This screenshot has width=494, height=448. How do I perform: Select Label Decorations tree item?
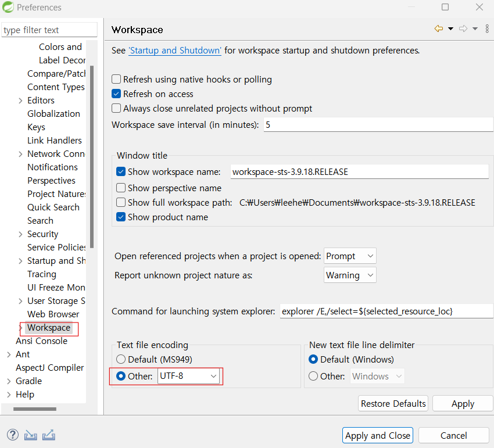tap(62, 60)
